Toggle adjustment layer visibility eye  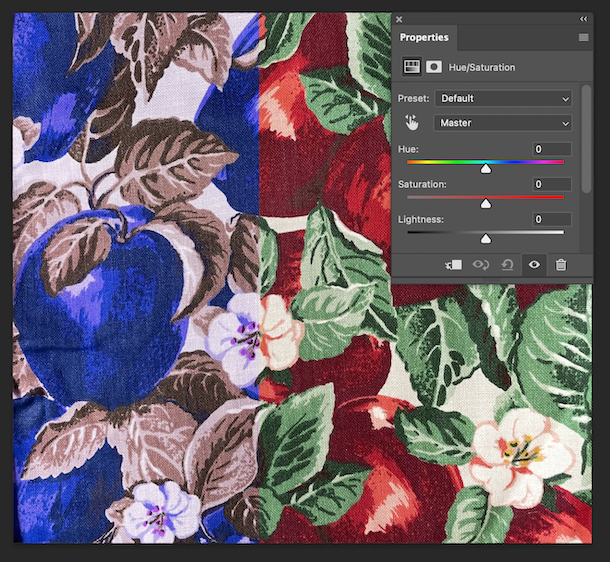click(x=534, y=265)
